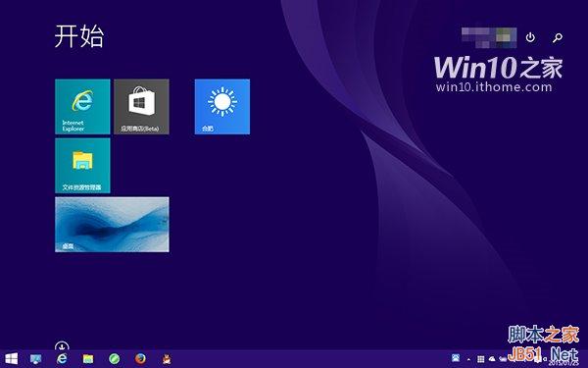Open the cloud icon in system tray
The image size is (588, 368).
click(x=492, y=359)
